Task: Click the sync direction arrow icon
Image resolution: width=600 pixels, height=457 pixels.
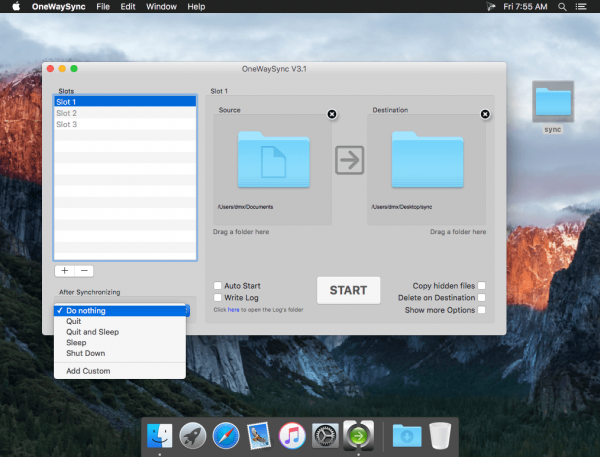Action: pos(349,160)
